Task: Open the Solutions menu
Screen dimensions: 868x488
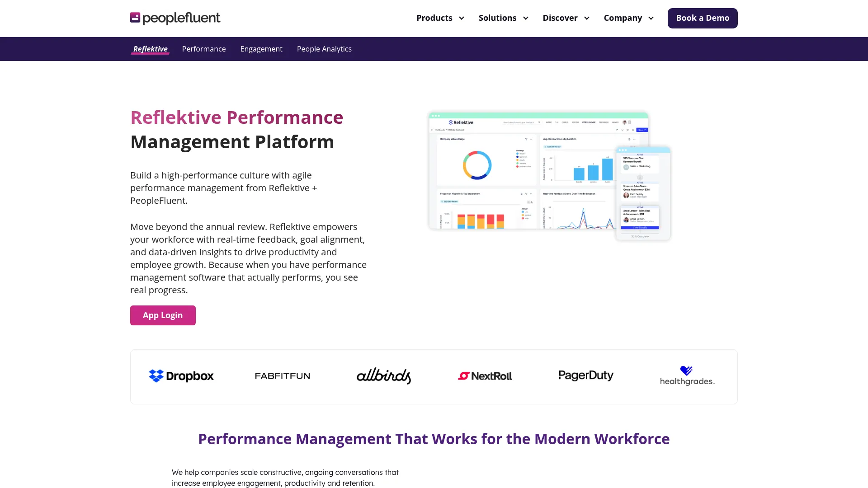Action: [x=497, y=18]
